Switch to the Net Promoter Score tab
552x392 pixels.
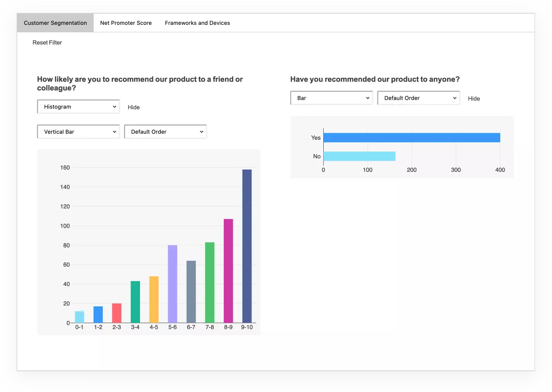pos(126,23)
